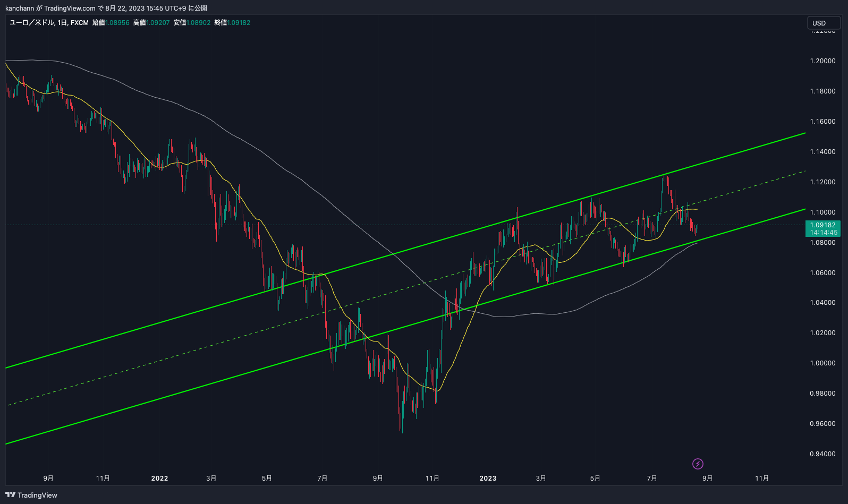848x504 pixels.
Task: Click the 高値 1.09207 high value
Action: pos(151,23)
